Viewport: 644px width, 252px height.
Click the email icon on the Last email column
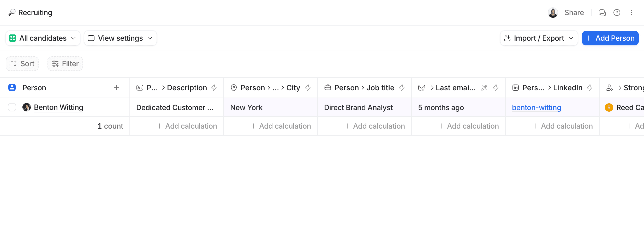421,88
